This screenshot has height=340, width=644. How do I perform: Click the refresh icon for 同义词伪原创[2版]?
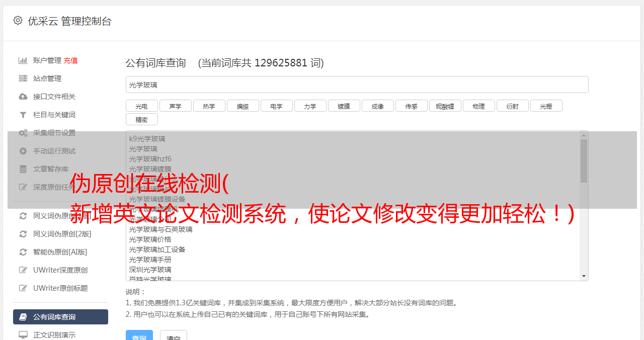pos(23,234)
